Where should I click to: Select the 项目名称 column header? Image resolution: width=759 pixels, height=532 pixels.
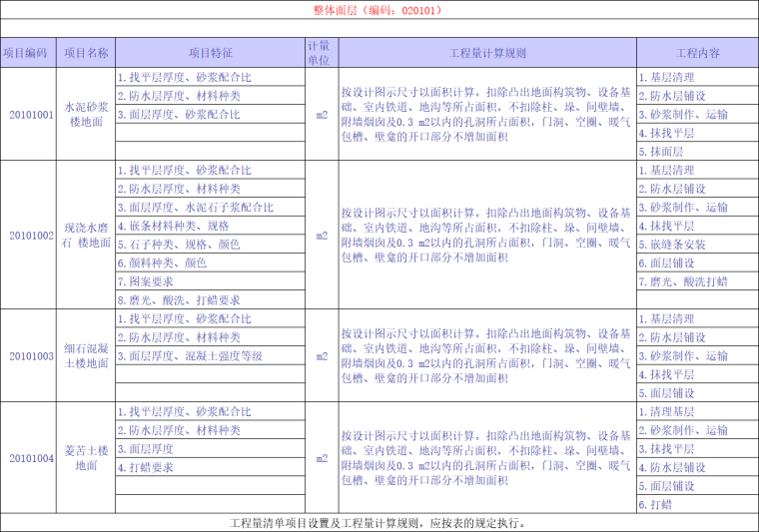pos(86,53)
